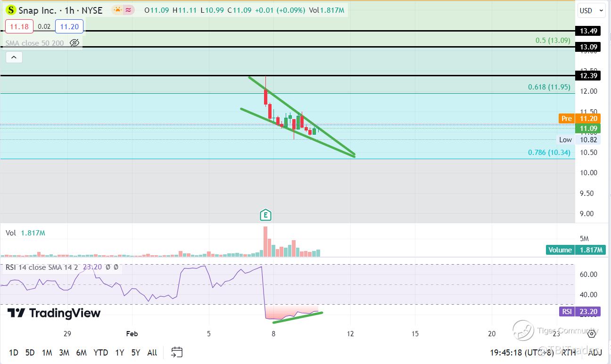611x364 pixels.
Task: Select the 5Y date range
Action: tap(136, 352)
